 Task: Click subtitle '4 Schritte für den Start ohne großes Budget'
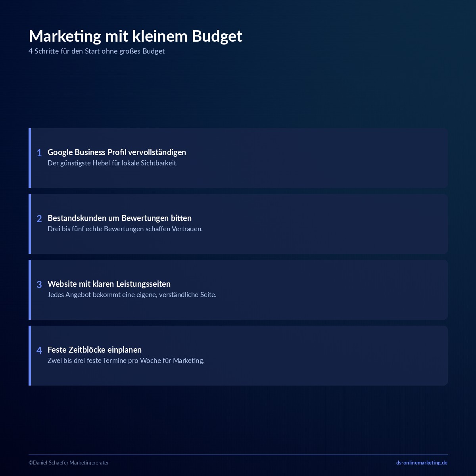(x=96, y=51)
